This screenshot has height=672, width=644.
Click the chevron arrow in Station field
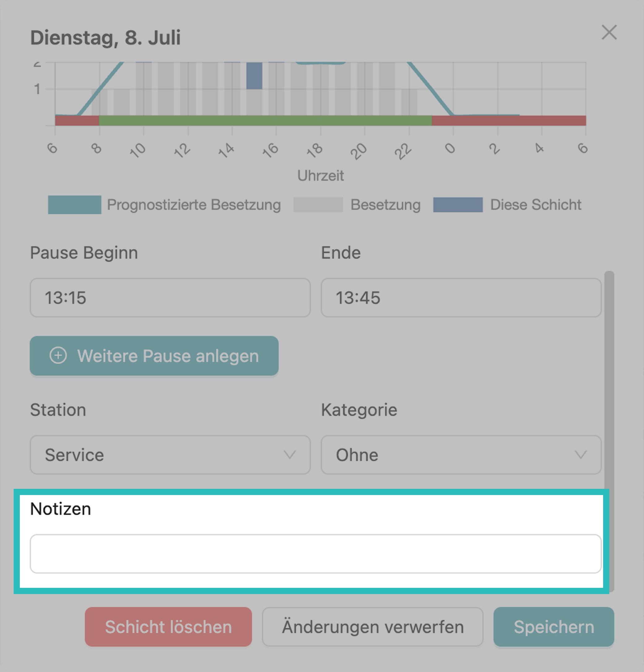(x=289, y=455)
